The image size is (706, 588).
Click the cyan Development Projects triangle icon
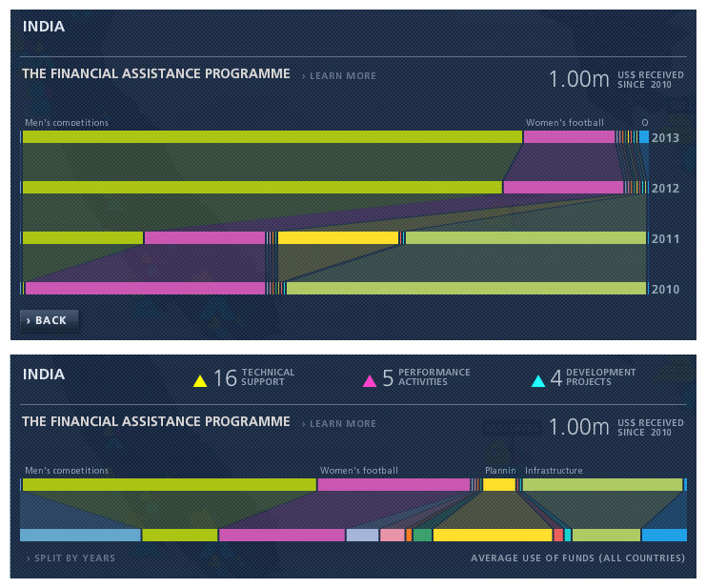pos(538,381)
